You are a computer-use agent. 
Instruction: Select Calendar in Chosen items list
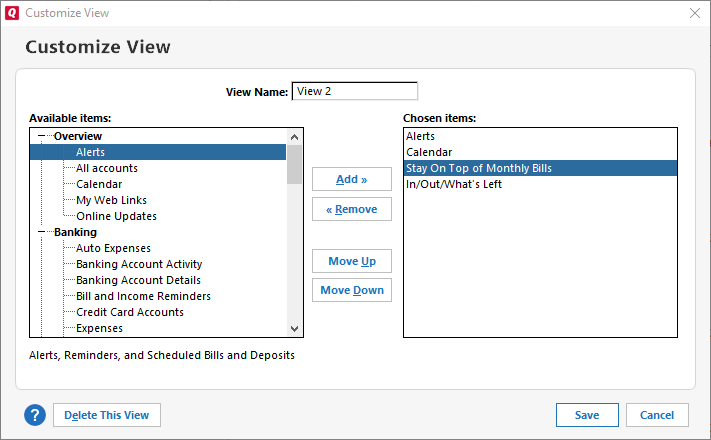tap(428, 152)
